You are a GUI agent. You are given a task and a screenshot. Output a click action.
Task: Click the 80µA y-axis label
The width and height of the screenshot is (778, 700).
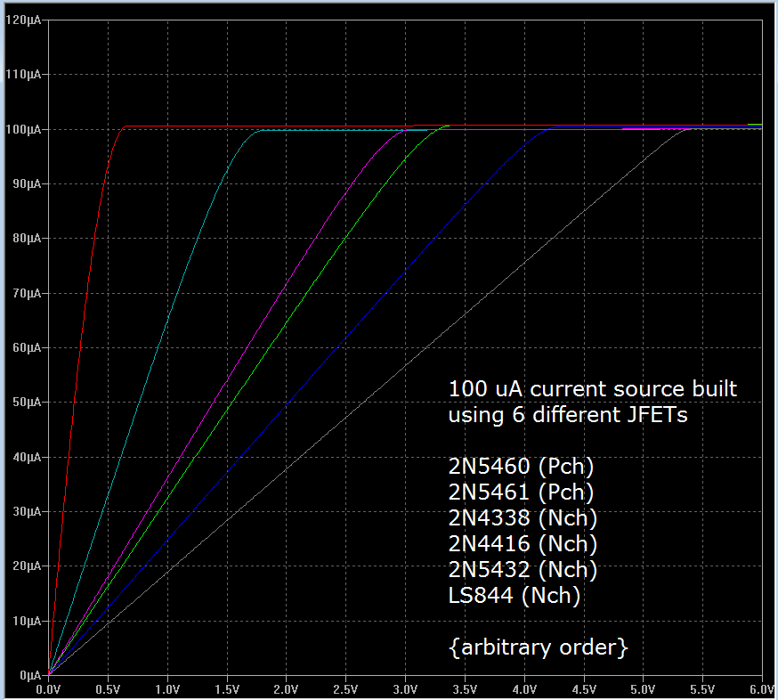click(x=27, y=239)
